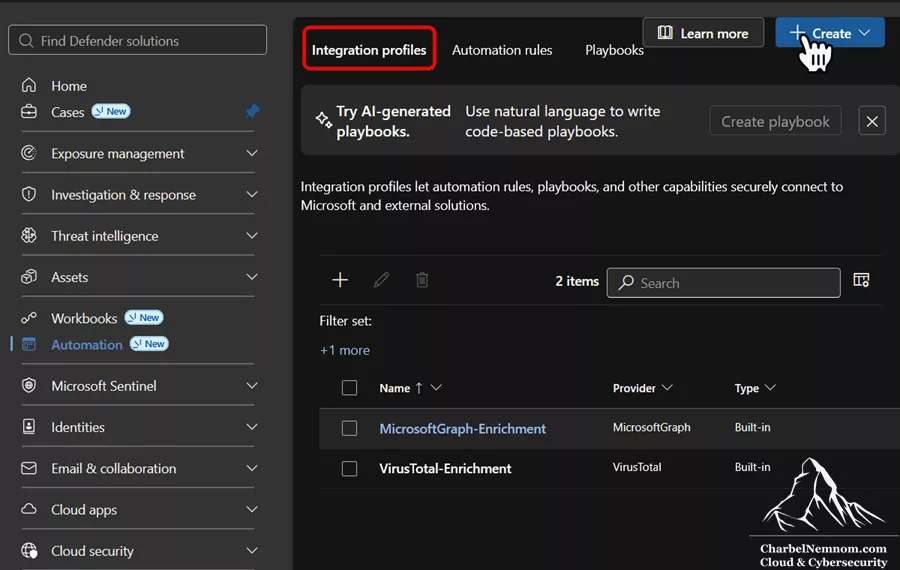Click the Home icon in sidebar
Image resolution: width=900 pixels, height=570 pixels.
coord(29,86)
